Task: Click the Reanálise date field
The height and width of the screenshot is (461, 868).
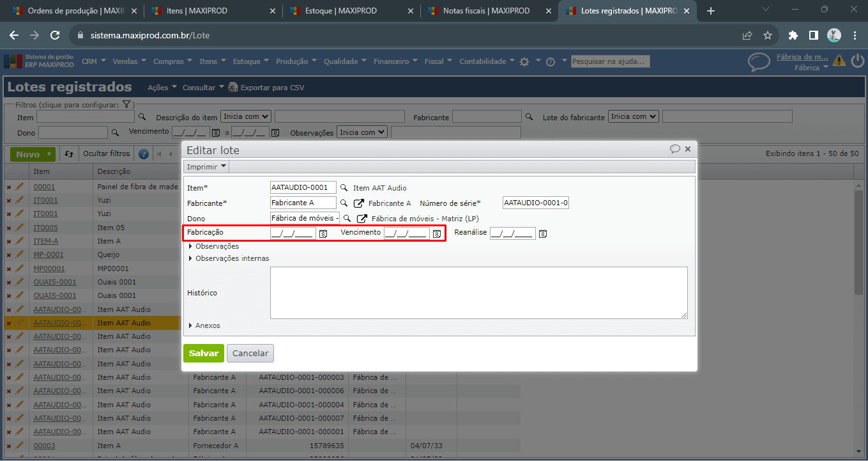Action: coord(513,233)
